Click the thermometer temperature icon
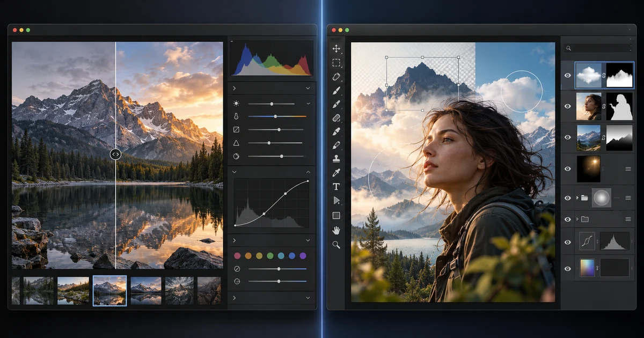The width and height of the screenshot is (644, 338). click(236, 116)
